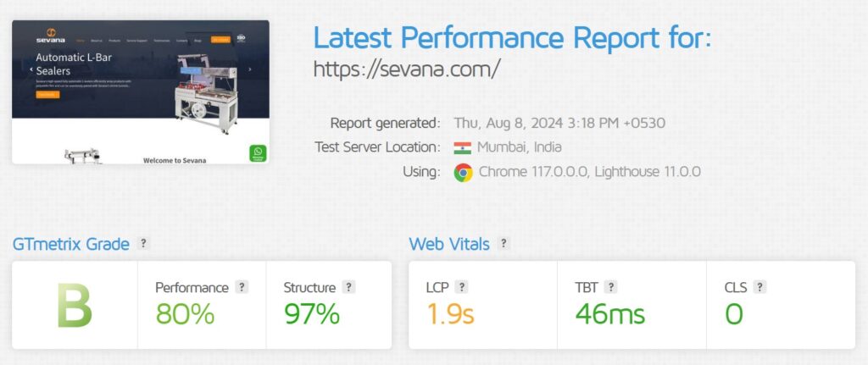Click the CLS help question mark

[x=760, y=287]
